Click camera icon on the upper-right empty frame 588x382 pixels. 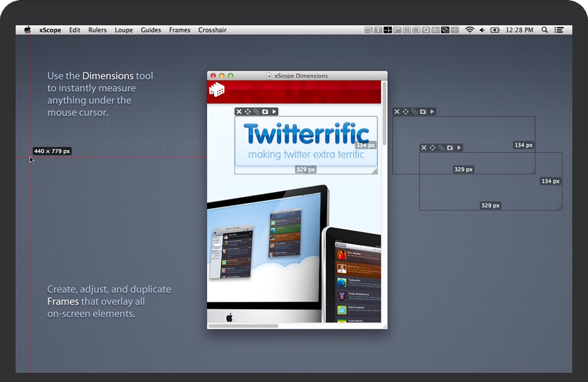tap(423, 111)
